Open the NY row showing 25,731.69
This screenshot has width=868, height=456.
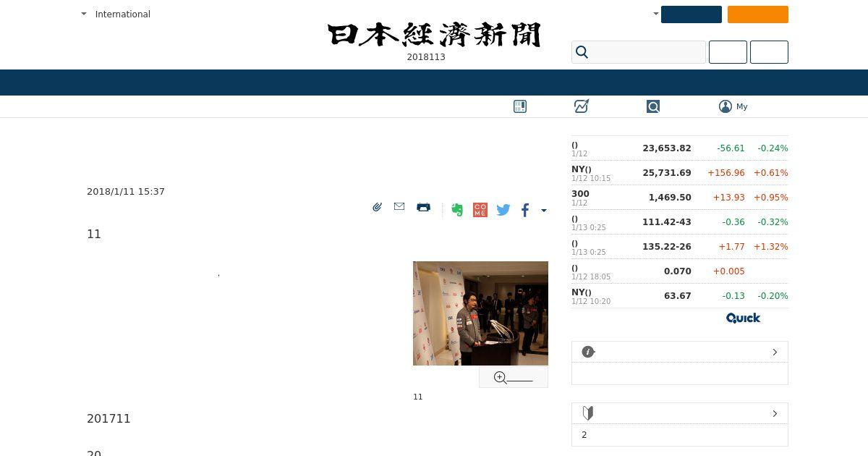(680, 173)
